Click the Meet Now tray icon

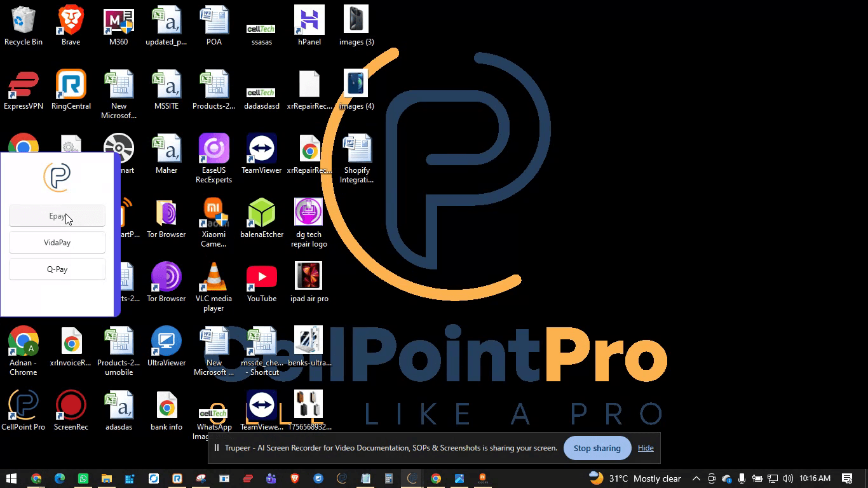coord(712,478)
